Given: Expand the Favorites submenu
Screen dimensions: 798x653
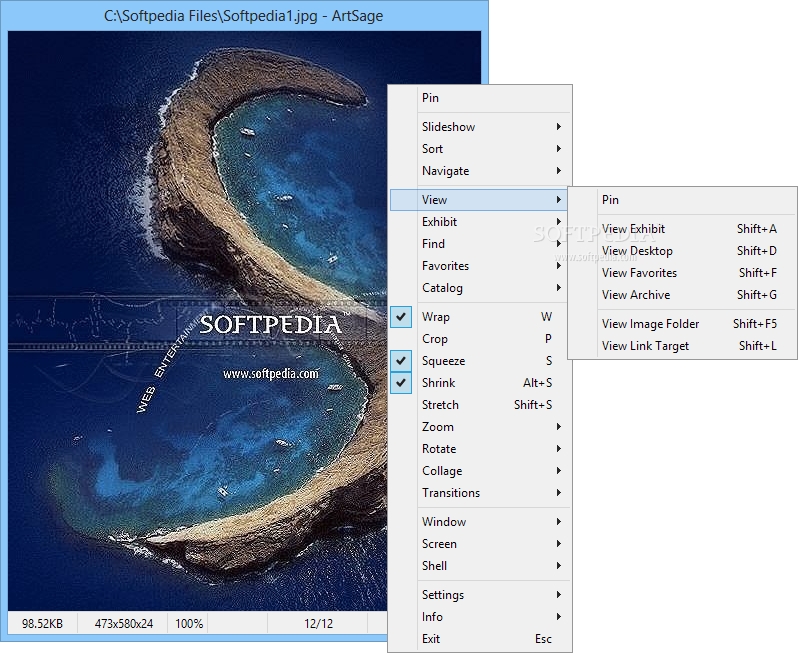Looking at the screenshot, I should coord(480,266).
